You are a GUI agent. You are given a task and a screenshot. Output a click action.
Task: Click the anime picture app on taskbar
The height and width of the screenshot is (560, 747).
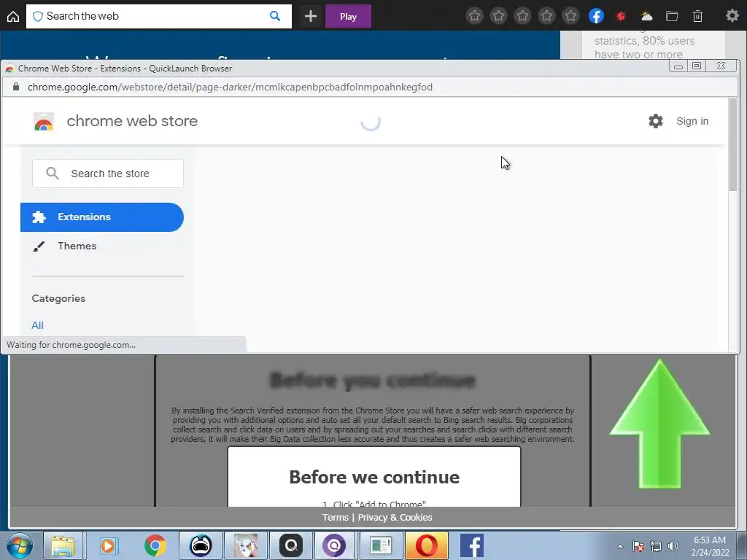[x=246, y=545]
